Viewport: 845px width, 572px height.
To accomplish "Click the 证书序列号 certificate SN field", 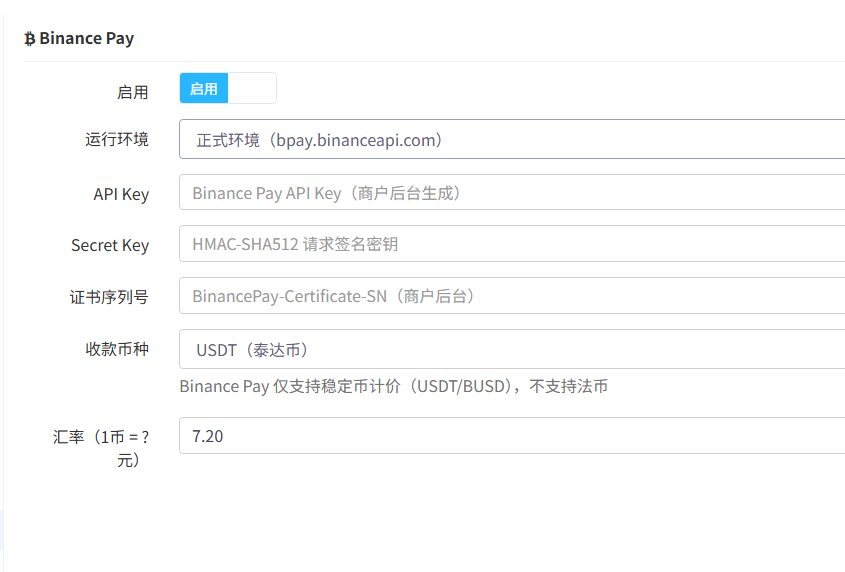I will click(x=512, y=295).
